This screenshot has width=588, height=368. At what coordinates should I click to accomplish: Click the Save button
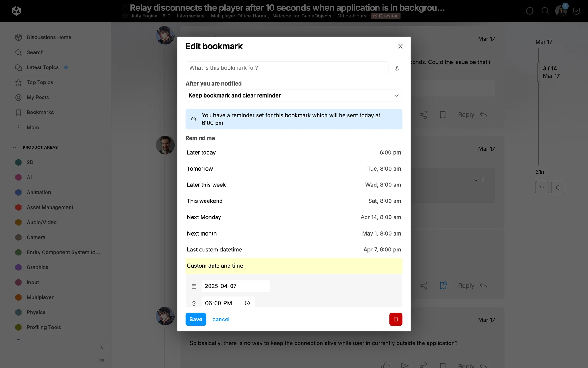pyautogui.click(x=196, y=319)
